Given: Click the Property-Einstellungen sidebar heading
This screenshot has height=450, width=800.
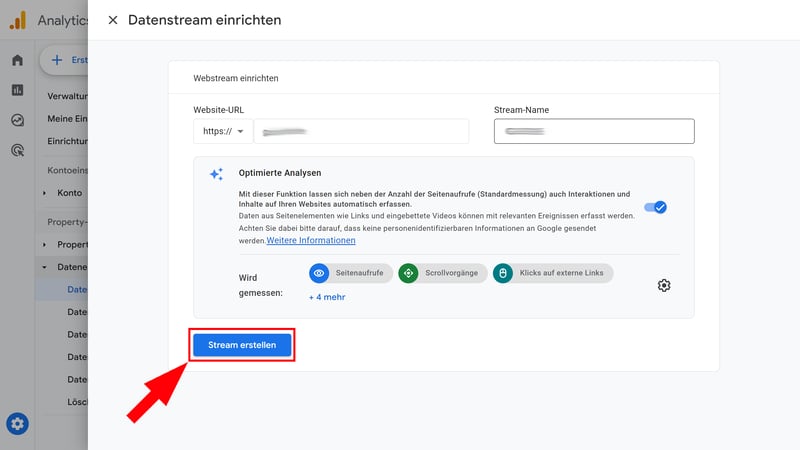Looking at the screenshot, I should coord(67,222).
